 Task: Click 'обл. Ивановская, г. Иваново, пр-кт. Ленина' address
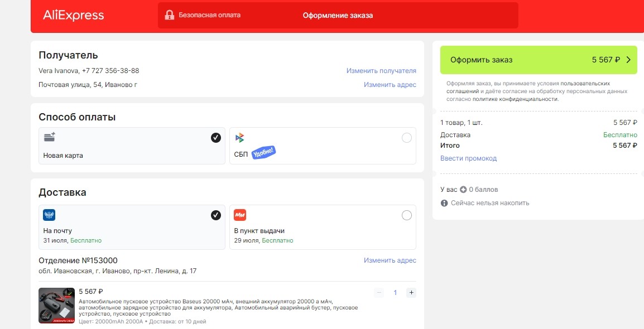coord(117,271)
